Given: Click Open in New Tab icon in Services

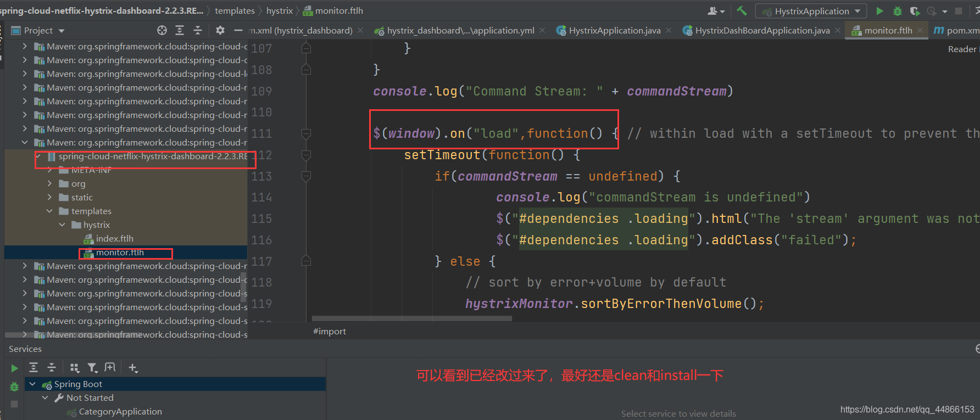Looking at the screenshot, I should [110, 367].
